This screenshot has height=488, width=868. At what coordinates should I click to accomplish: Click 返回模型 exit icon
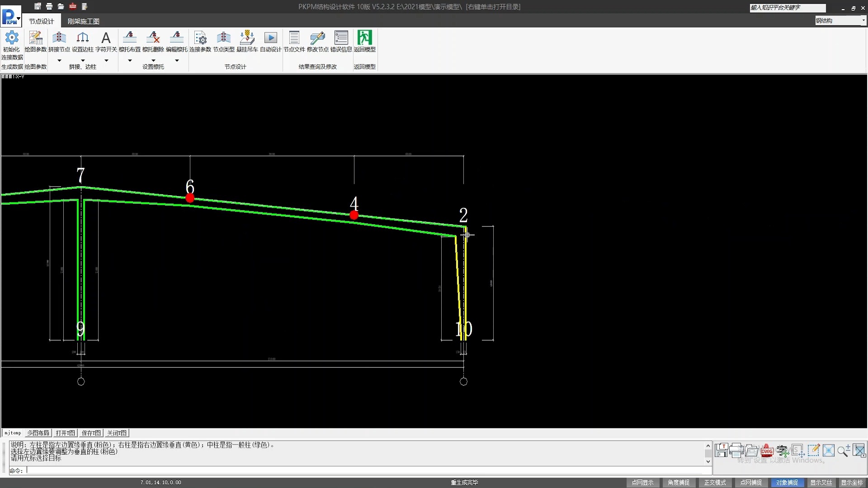364,38
